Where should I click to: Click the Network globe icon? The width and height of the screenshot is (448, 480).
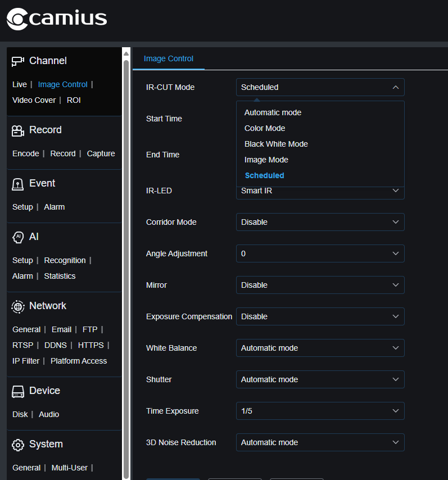point(19,306)
